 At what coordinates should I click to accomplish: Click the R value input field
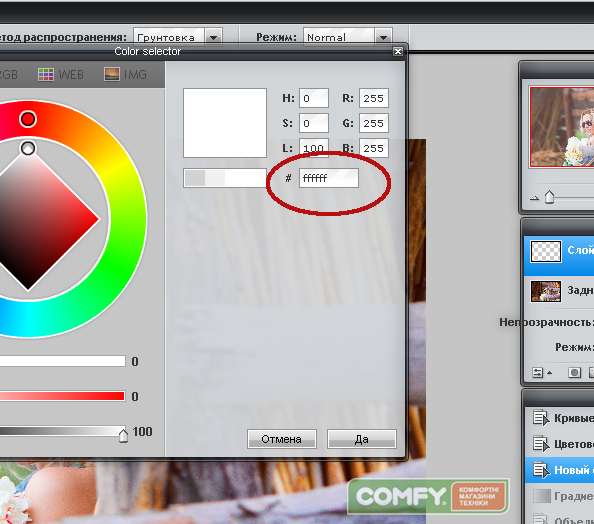click(374, 98)
